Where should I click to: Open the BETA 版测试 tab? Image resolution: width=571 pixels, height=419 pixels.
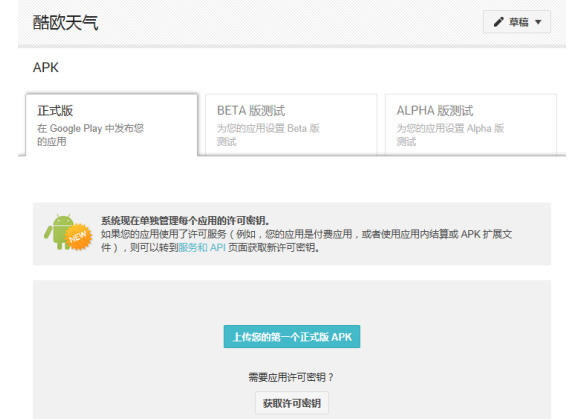point(291,125)
